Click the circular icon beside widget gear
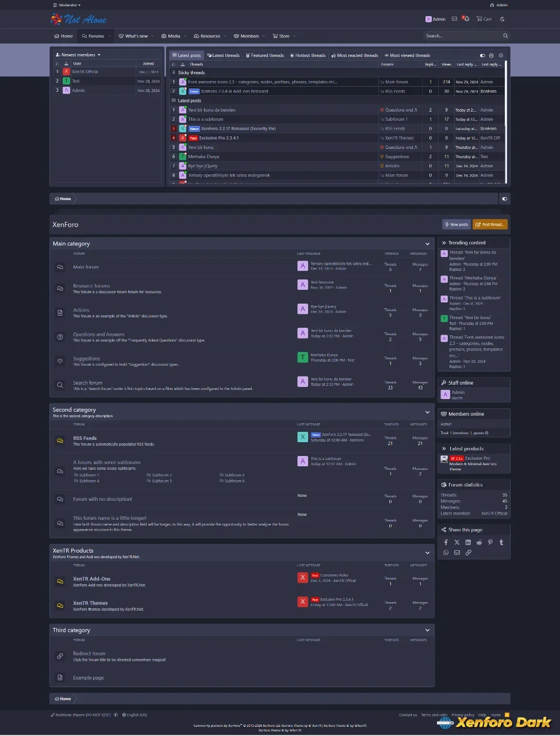Viewport: 560px width, 736px height. (x=492, y=55)
